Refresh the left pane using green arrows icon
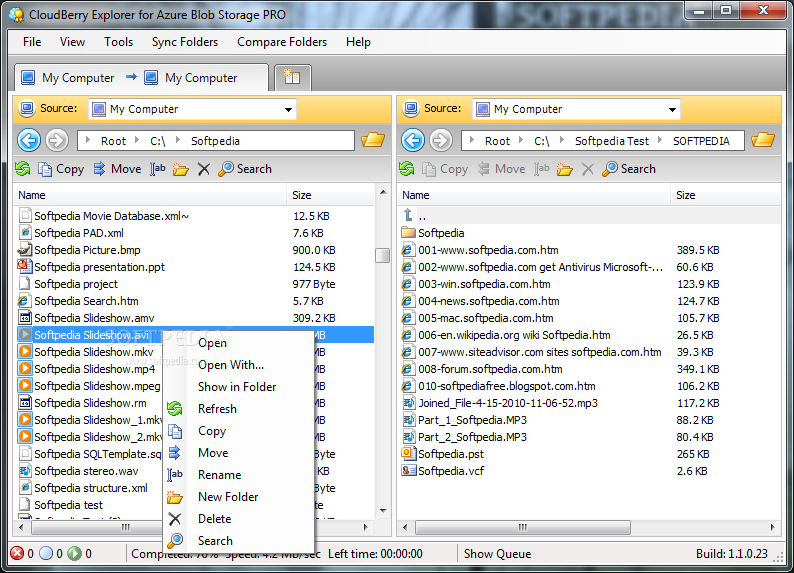794x573 pixels. (x=23, y=169)
